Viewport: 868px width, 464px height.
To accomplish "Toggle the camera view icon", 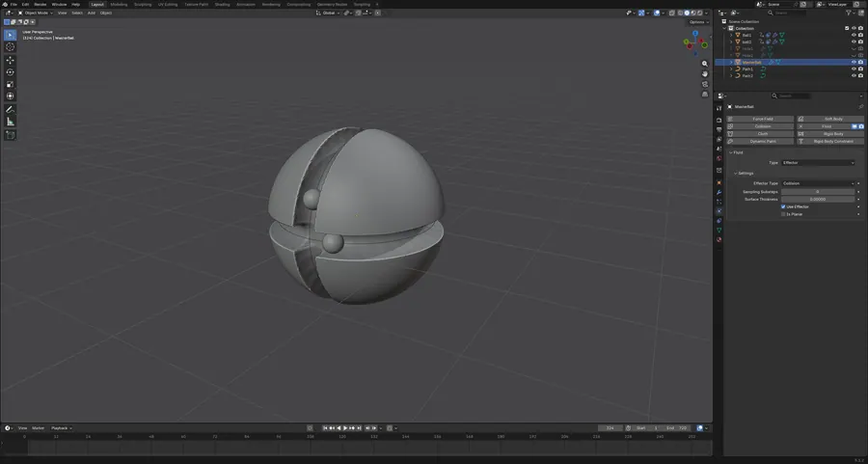I will coord(705,84).
